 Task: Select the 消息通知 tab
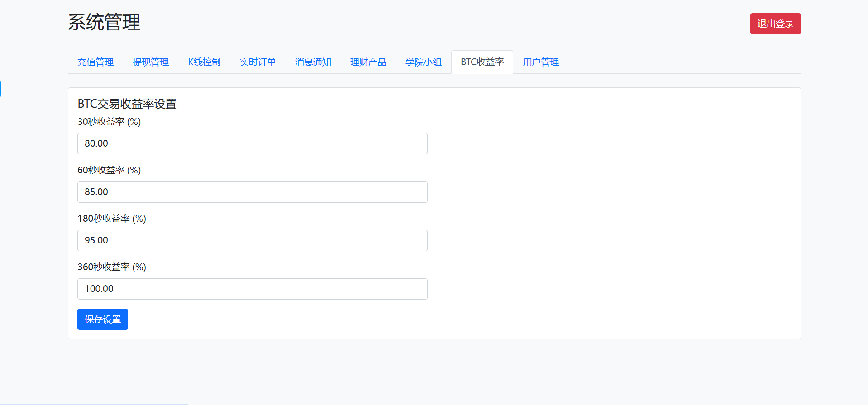tap(313, 62)
